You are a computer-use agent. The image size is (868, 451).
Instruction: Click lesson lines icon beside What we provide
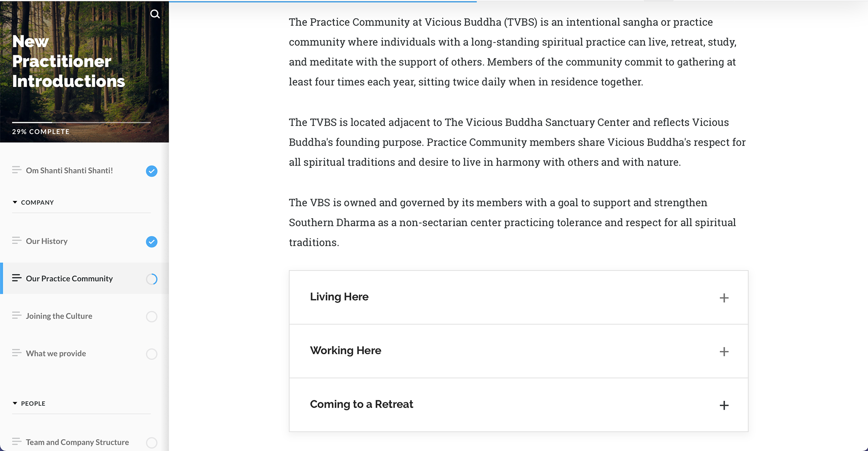tap(17, 353)
